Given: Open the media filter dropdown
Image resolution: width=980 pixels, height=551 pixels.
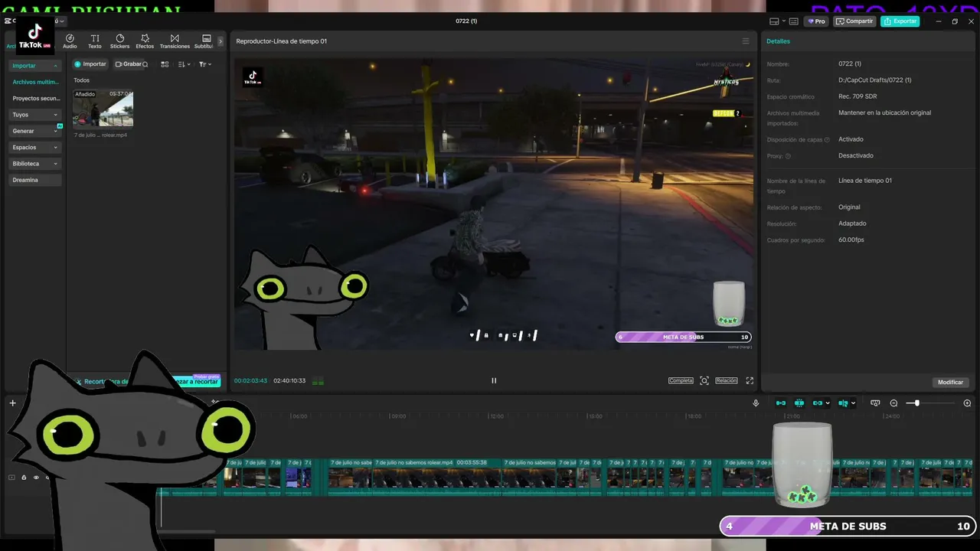Looking at the screenshot, I should coord(204,64).
